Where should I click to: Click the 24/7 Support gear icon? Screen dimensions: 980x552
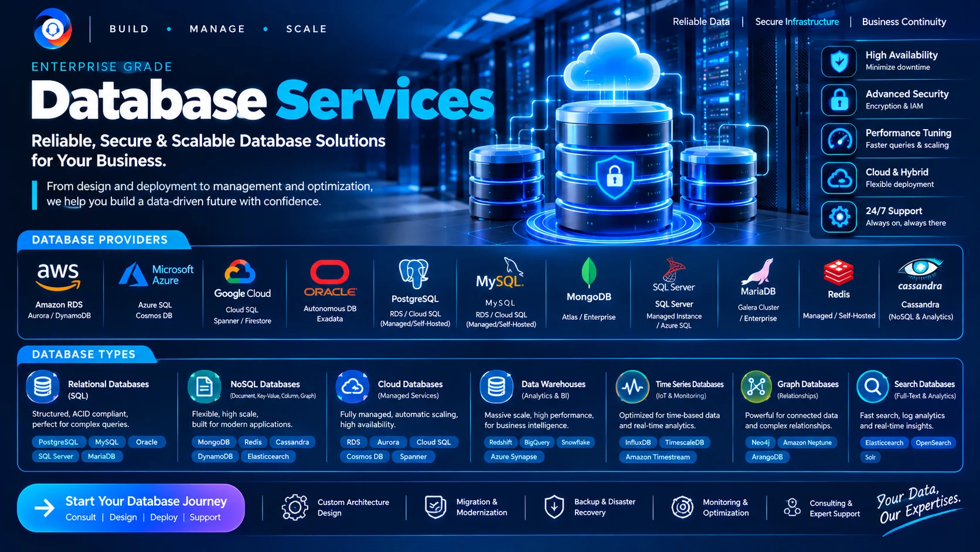tap(839, 217)
